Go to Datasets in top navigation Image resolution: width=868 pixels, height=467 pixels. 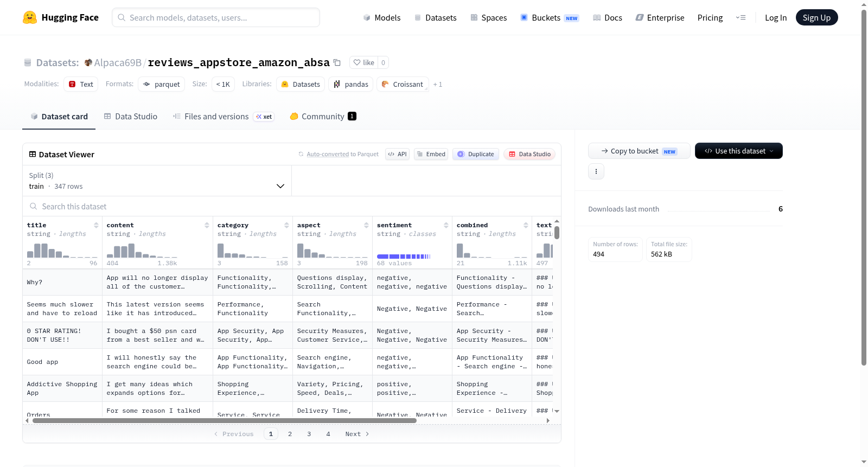435,17
